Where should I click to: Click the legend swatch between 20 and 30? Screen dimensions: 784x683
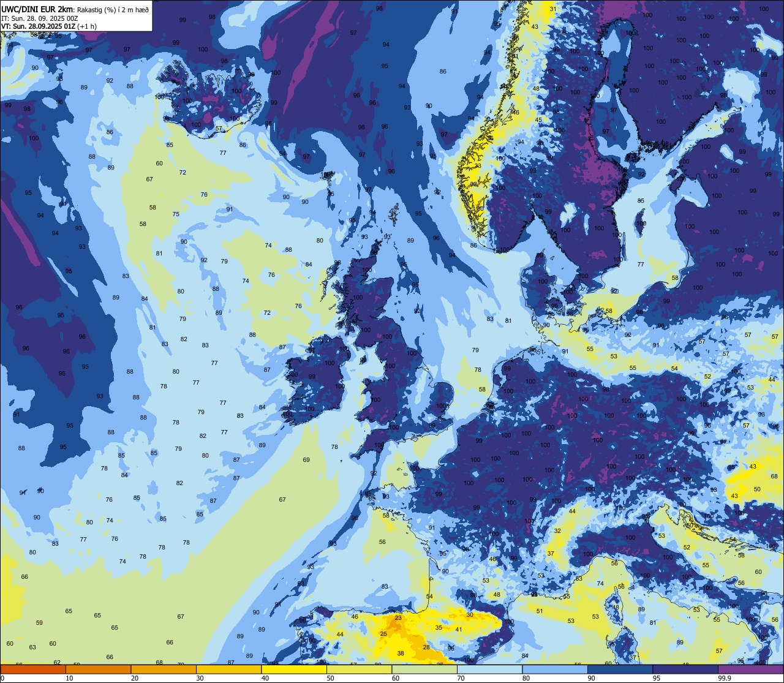pos(164,669)
